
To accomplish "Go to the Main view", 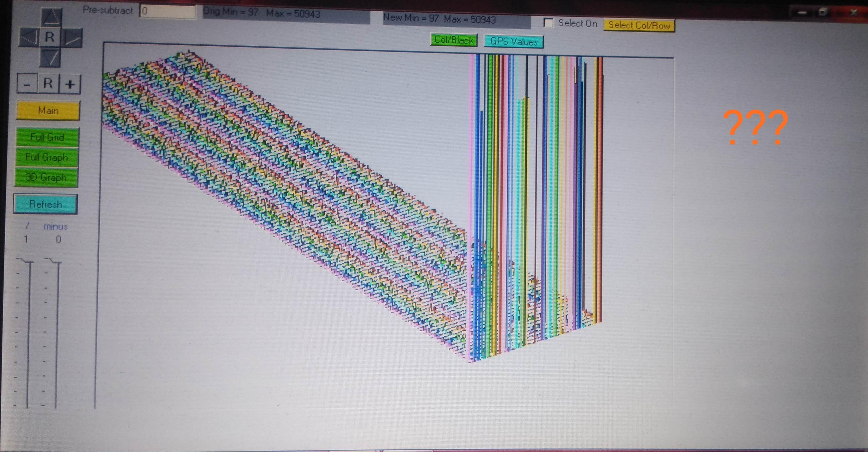I will point(48,111).
